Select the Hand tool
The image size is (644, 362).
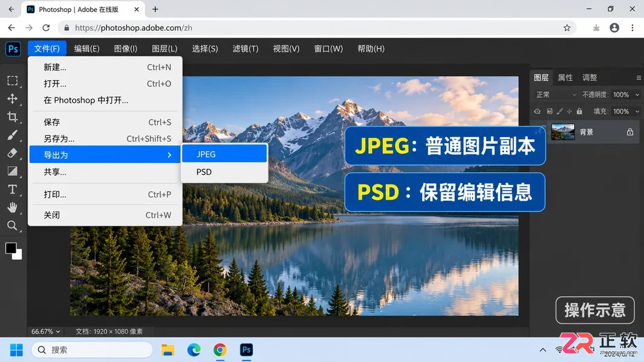pyautogui.click(x=12, y=207)
